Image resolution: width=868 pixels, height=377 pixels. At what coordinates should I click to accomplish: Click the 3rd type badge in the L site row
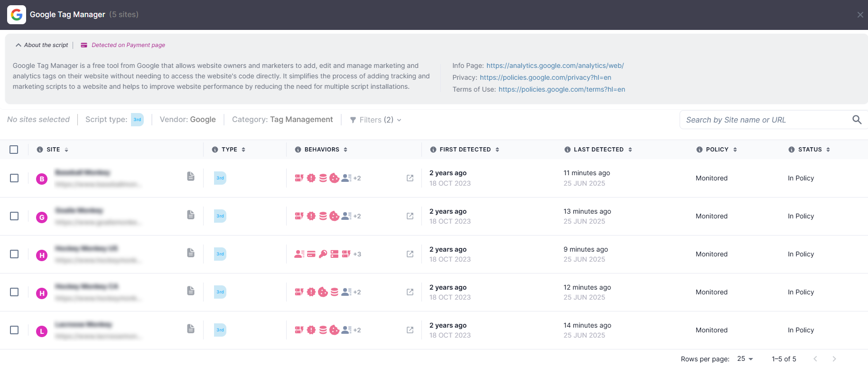[x=220, y=330]
